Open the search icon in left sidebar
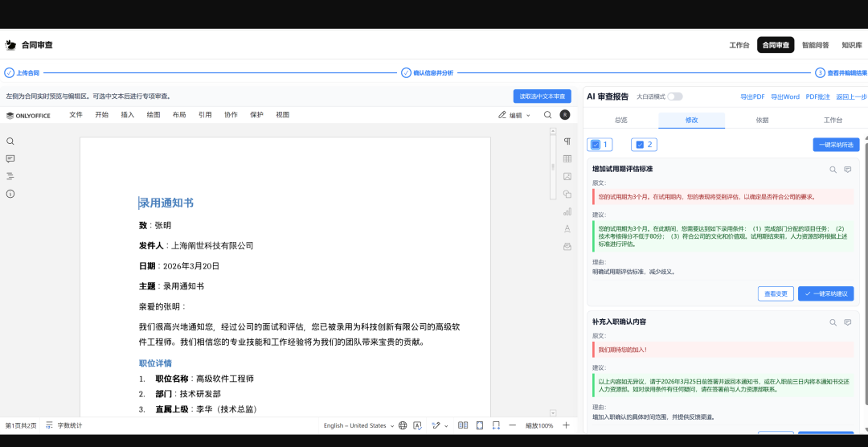This screenshot has width=868, height=447. coord(10,141)
